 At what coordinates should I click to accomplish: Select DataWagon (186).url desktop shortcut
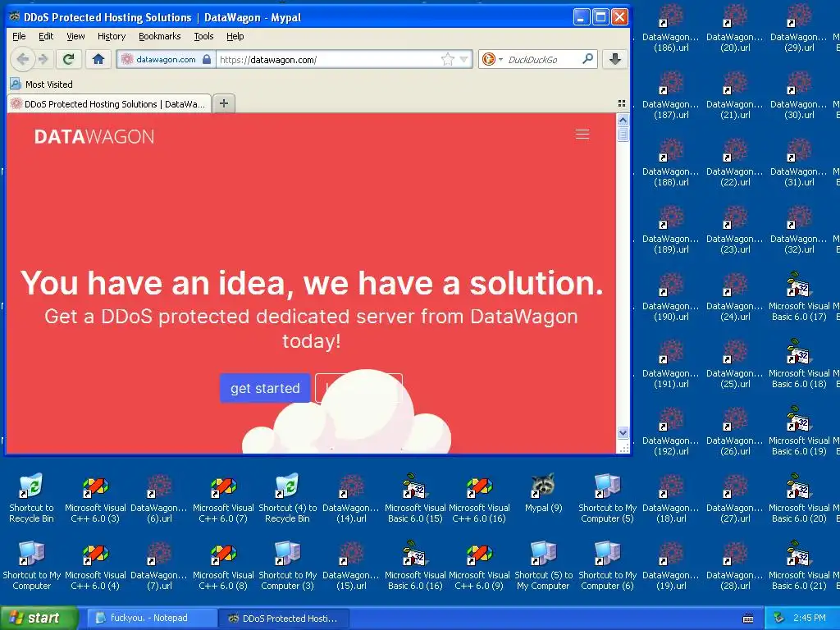(671, 28)
